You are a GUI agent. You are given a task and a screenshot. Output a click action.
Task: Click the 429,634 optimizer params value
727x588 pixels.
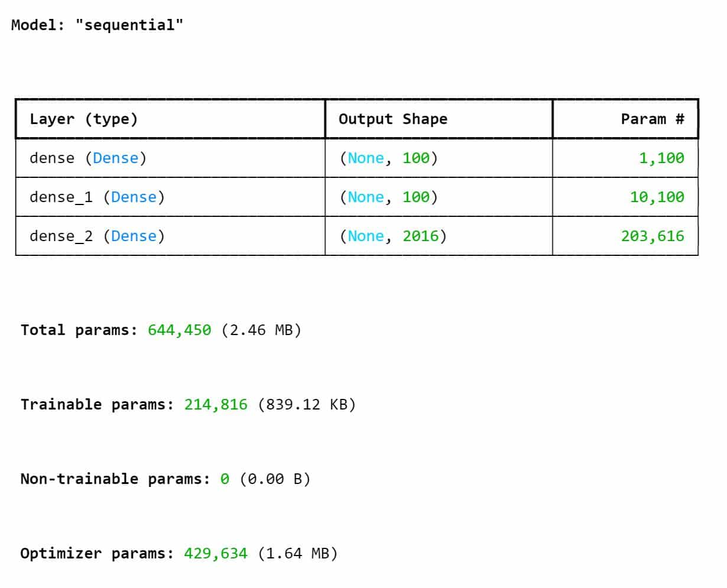pyautogui.click(x=216, y=553)
